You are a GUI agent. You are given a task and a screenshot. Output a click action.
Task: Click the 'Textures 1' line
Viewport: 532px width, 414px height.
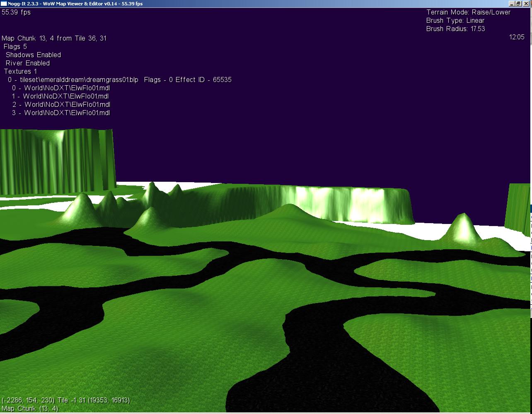click(x=20, y=71)
